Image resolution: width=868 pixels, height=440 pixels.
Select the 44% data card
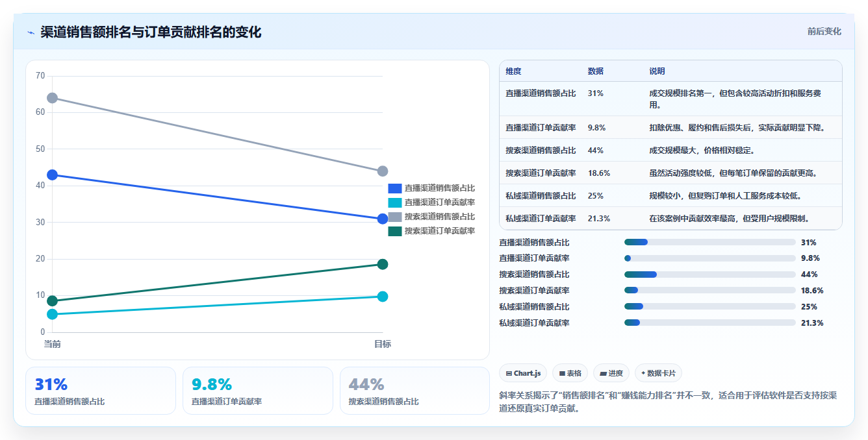point(415,391)
